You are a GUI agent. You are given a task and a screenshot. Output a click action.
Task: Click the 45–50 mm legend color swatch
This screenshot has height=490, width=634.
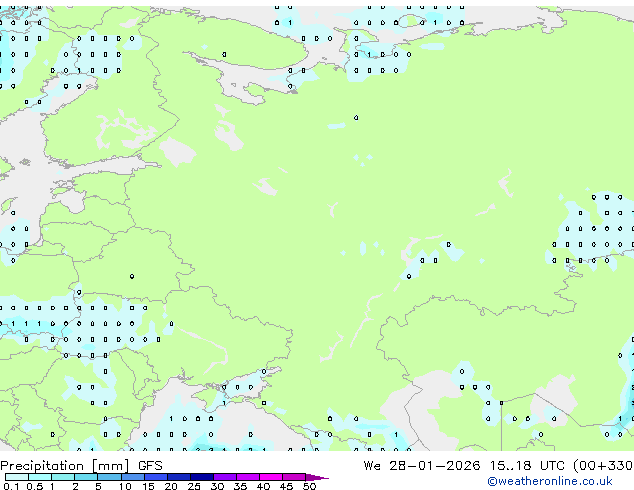coord(294,477)
